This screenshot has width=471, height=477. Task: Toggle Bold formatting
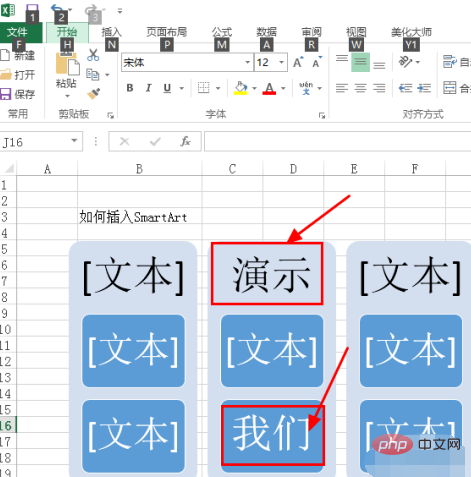[130, 88]
